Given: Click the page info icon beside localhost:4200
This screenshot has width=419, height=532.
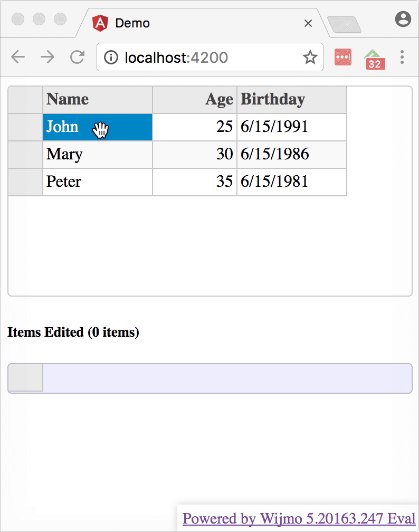Looking at the screenshot, I should click(x=111, y=57).
